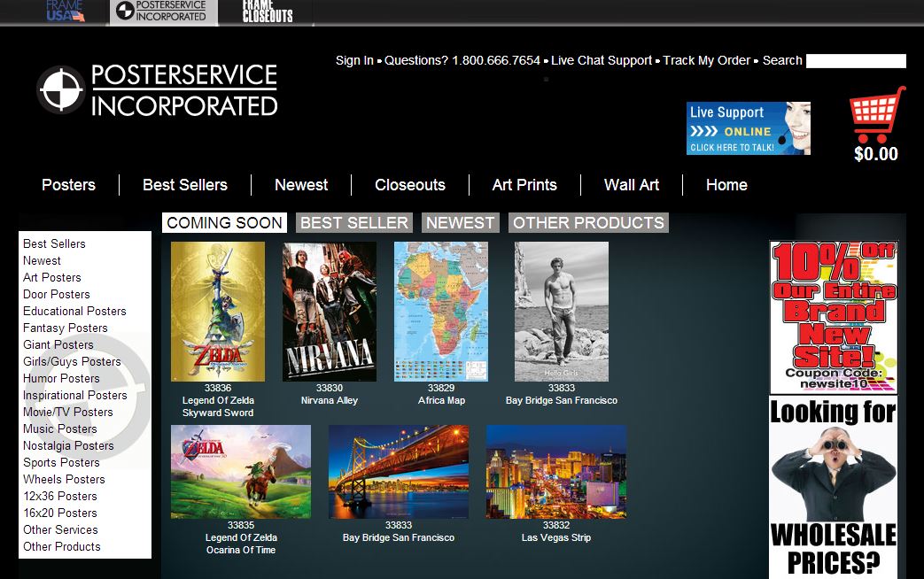Go to Home in the navigation
Viewport: 924px width, 579px height.
coord(726,185)
